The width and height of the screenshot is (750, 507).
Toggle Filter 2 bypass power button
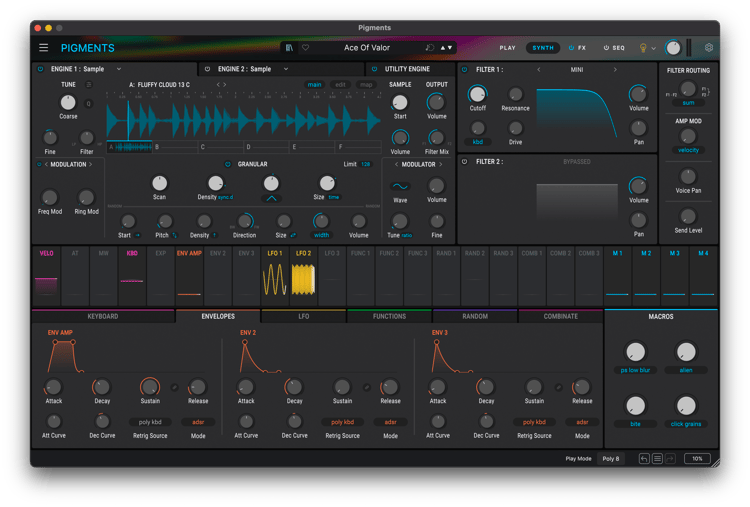pyautogui.click(x=465, y=161)
